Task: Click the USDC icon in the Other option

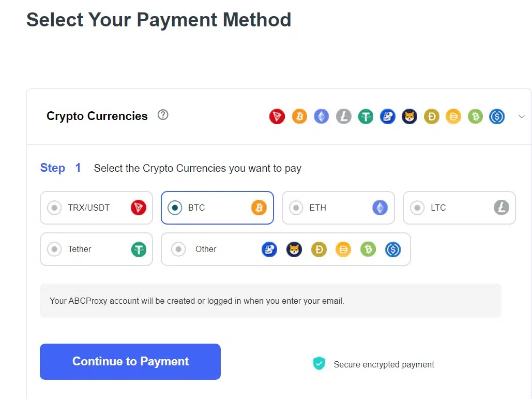Action: (392, 249)
